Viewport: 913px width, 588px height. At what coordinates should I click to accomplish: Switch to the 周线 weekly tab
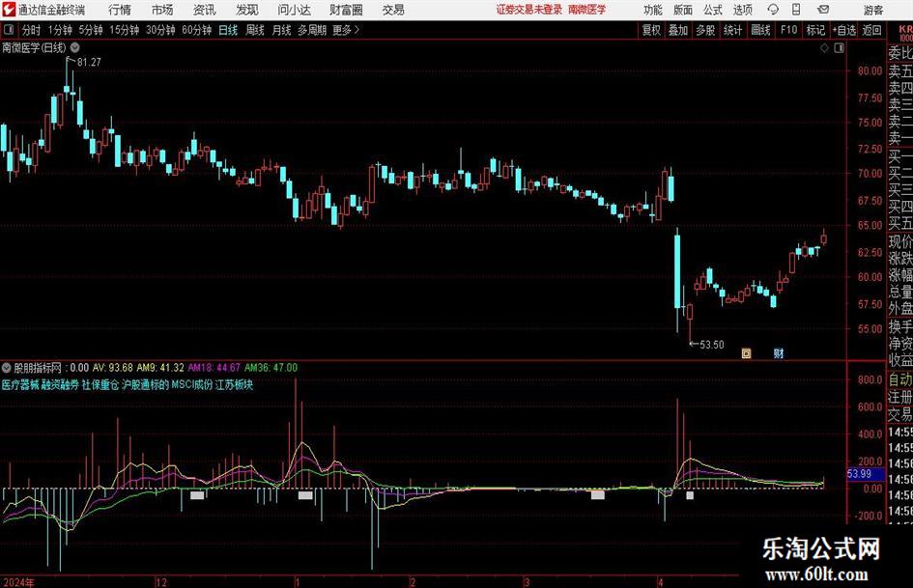point(255,30)
